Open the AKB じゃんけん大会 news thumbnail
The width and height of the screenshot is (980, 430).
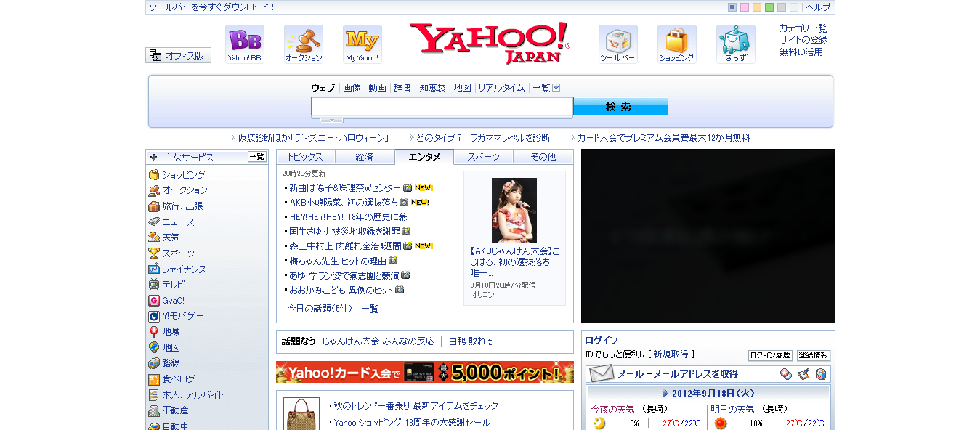tap(514, 211)
